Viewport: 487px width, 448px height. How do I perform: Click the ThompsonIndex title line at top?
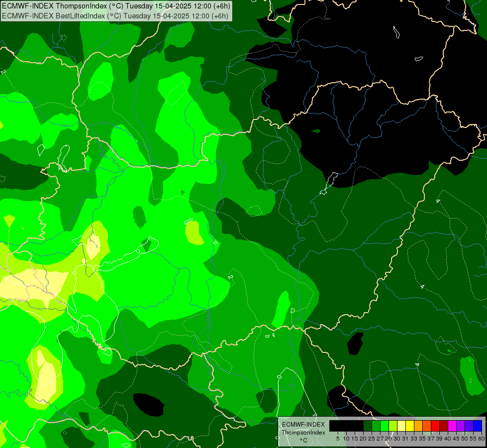(x=116, y=6)
